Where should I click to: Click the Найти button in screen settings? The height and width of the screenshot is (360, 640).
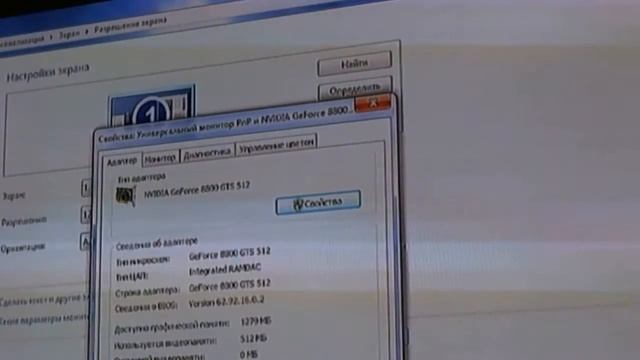pyautogui.click(x=354, y=63)
